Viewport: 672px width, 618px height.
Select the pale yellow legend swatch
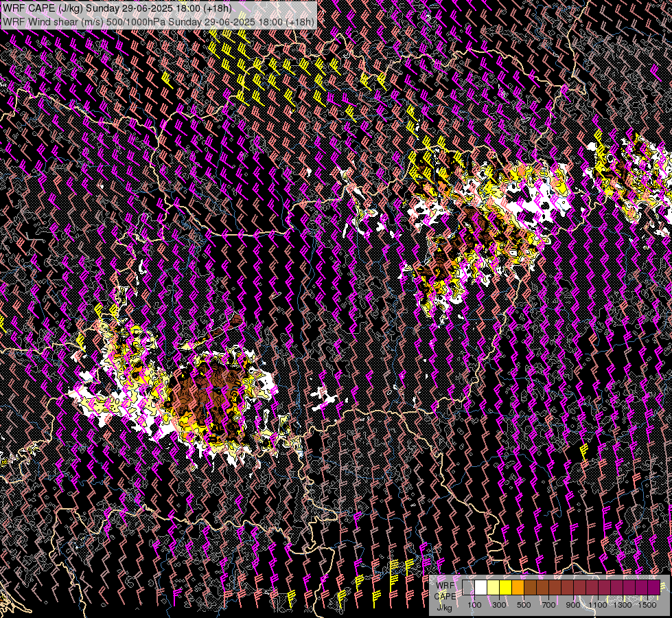click(x=494, y=587)
